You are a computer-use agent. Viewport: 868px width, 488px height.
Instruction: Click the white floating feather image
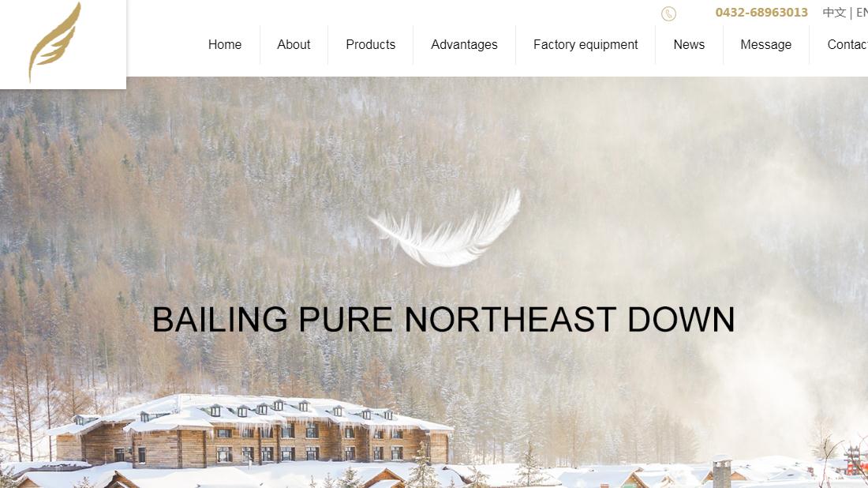point(445,228)
